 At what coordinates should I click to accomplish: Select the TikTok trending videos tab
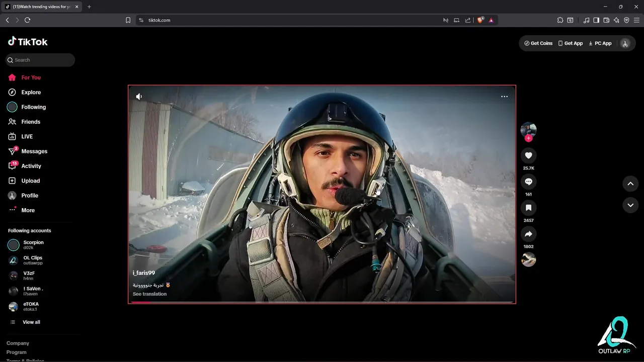pos(42,7)
